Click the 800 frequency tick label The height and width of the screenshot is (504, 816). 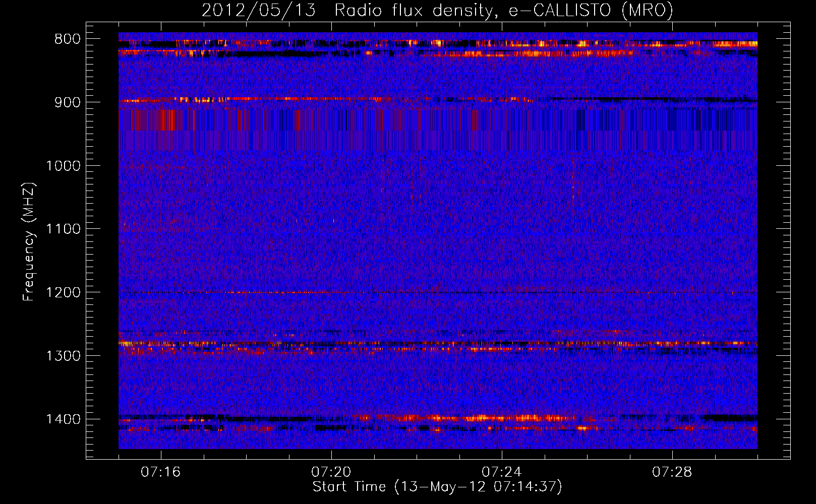tap(67, 39)
